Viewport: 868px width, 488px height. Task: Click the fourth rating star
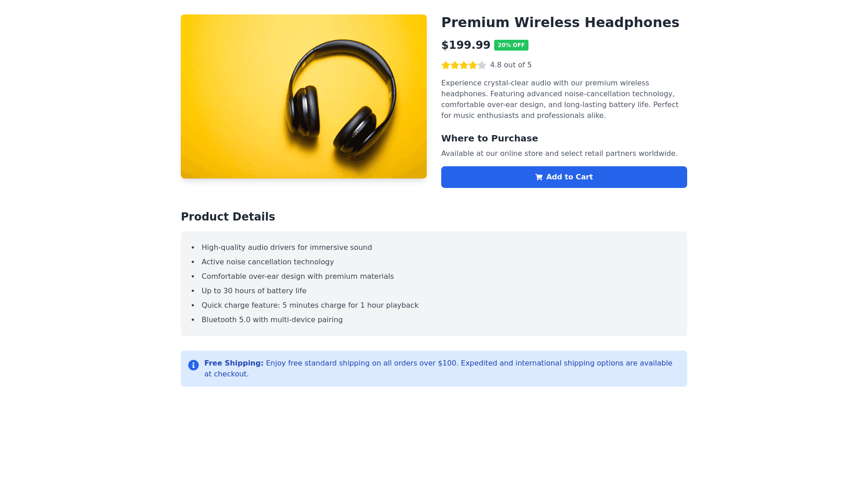coord(473,65)
